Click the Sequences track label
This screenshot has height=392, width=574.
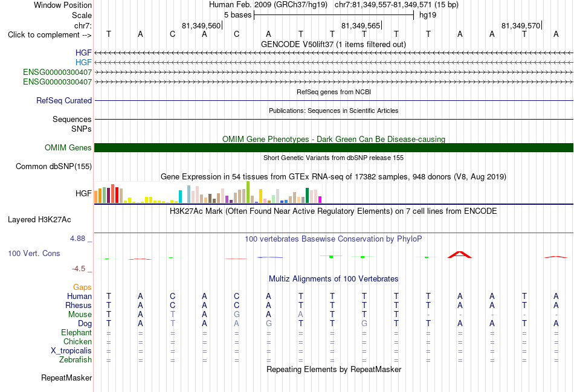pos(72,120)
